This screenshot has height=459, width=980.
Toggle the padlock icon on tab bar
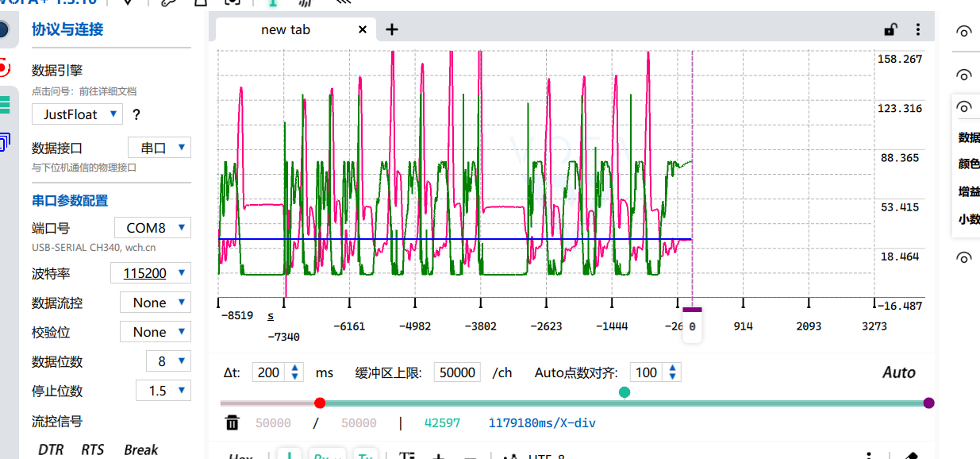click(x=890, y=29)
